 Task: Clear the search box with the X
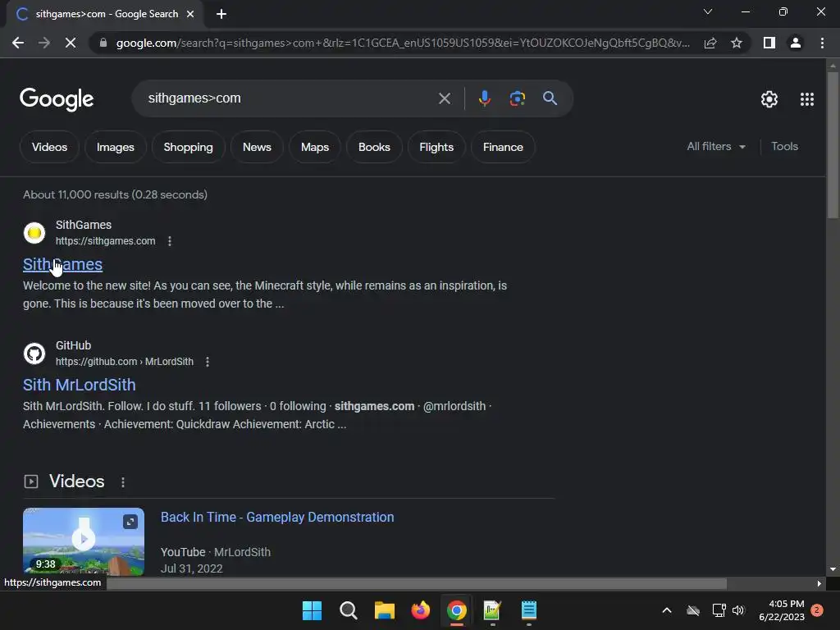coord(445,98)
